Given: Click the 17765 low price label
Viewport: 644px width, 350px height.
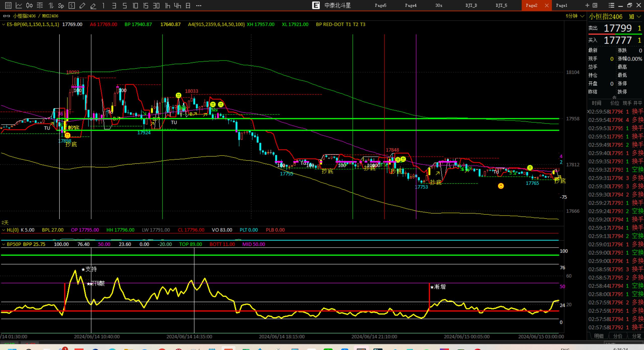Looking at the screenshot, I should 532,183.
